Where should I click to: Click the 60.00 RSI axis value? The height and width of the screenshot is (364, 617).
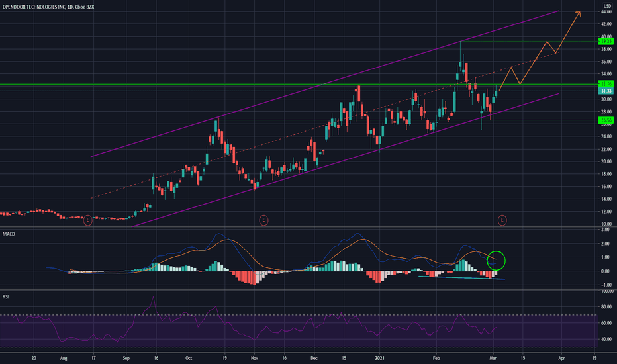coord(606,323)
